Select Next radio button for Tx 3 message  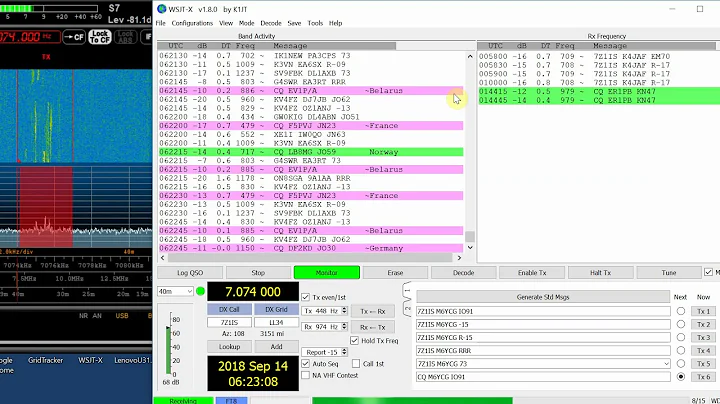(x=681, y=337)
